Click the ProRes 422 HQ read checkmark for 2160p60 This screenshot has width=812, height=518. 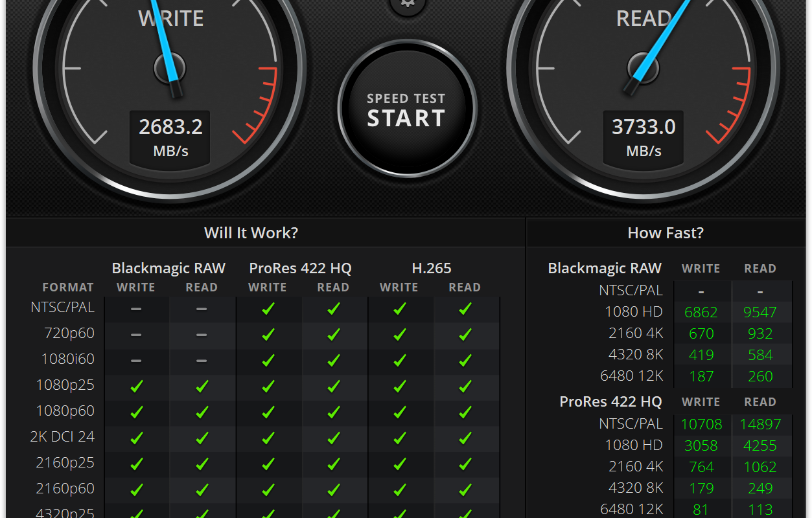pyautogui.click(x=334, y=490)
